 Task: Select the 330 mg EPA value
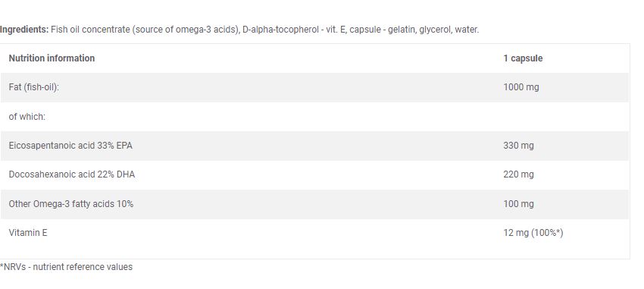[518, 146]
